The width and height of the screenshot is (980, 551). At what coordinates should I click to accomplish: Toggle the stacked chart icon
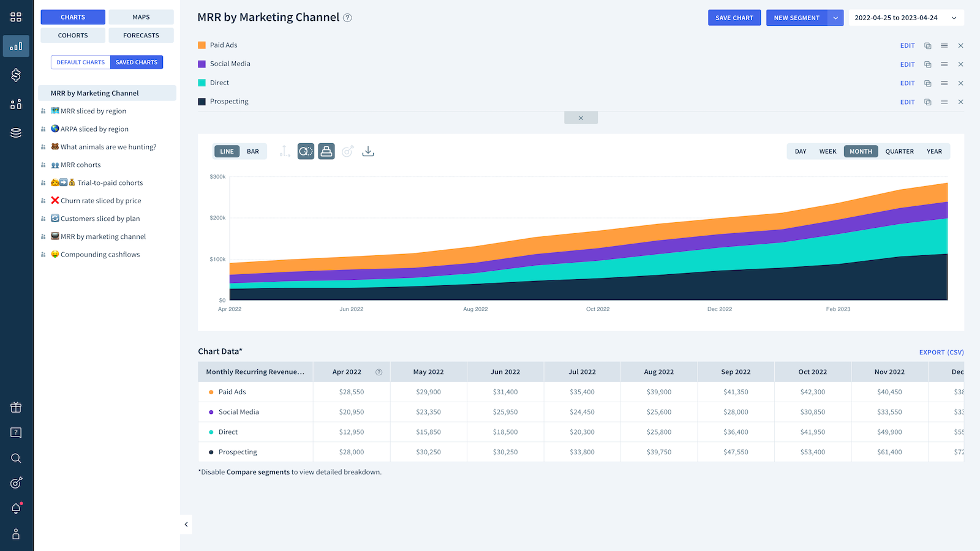coord(326,151)
